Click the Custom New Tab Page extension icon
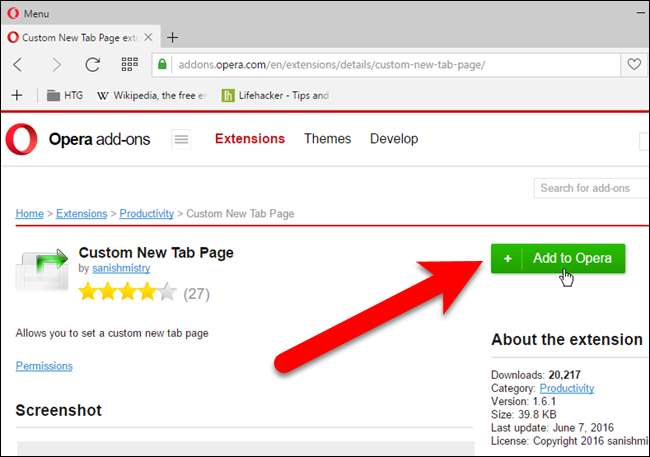 tap(42, 269)
